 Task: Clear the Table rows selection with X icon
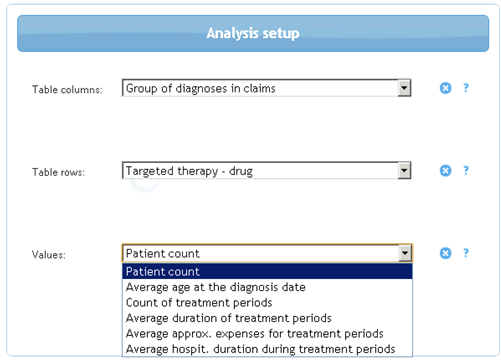pyautogui.click(x=445, y=171)
